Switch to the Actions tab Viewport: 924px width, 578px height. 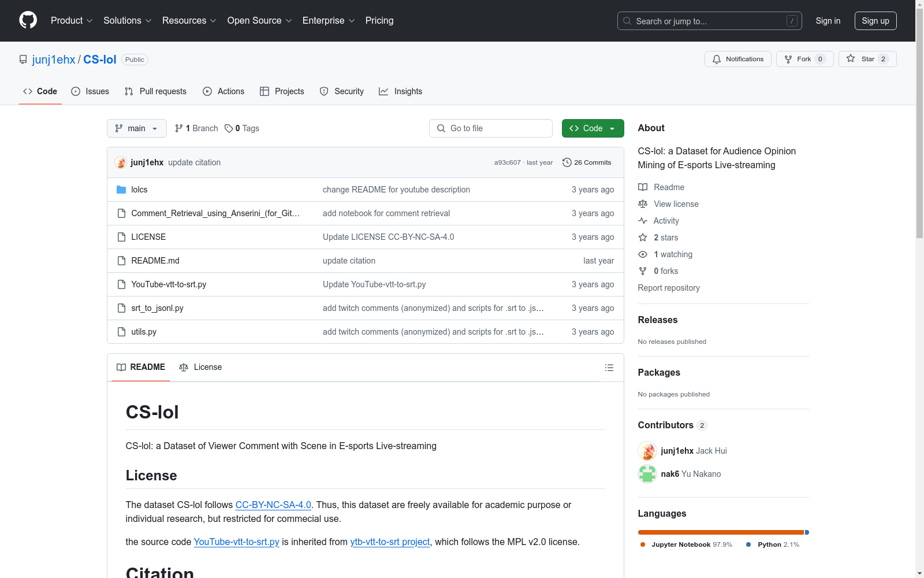223,91
